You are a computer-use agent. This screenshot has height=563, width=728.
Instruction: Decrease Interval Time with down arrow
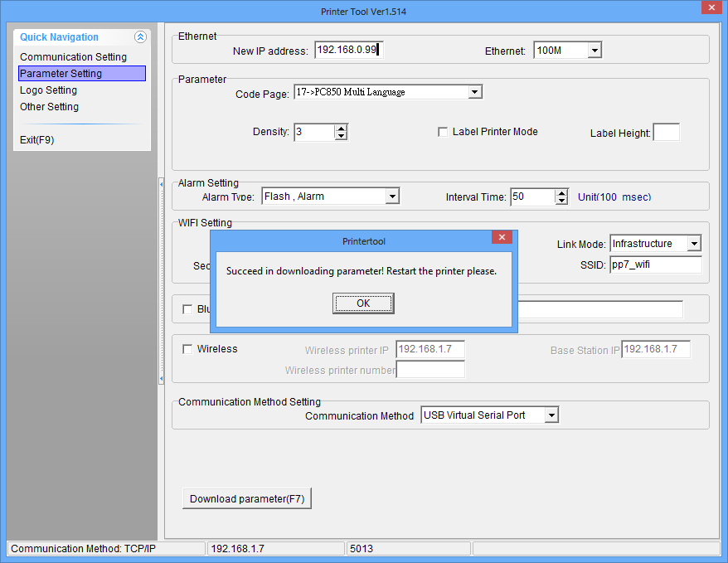point(561,201)
